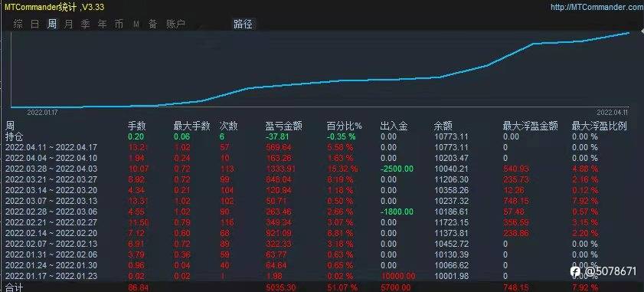Click the 11206.30 balance value
The image size is (644, 292).
[451, 179]
